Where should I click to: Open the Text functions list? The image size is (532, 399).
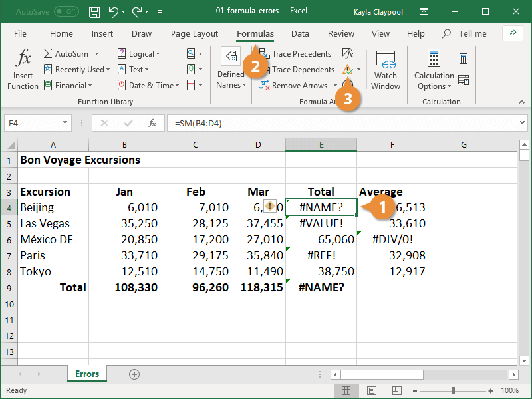(x=133, y=70)
